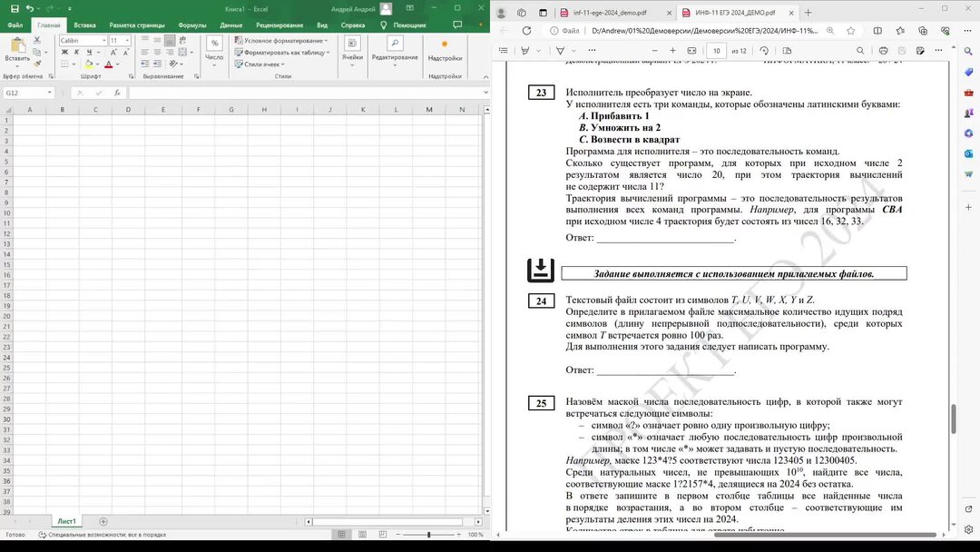Switch to Page Layout view in status bar
This screenshot has width=980, height=552.
click(x=362, y=535)
